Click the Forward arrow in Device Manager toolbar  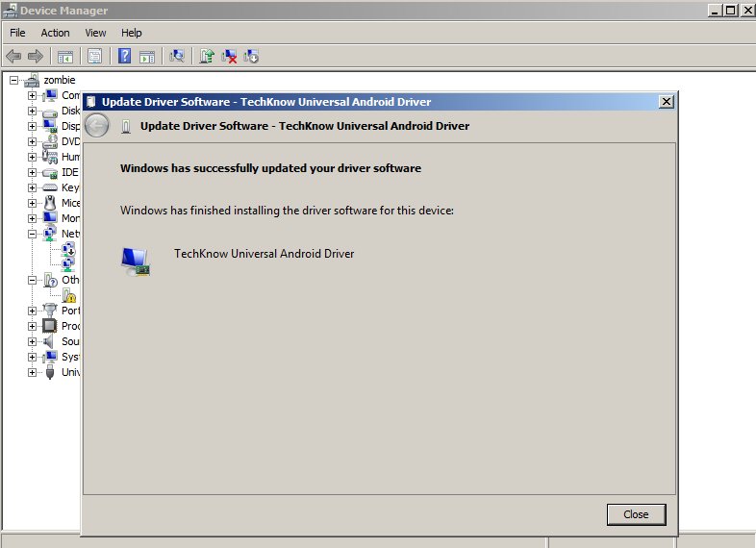[36, 57]
